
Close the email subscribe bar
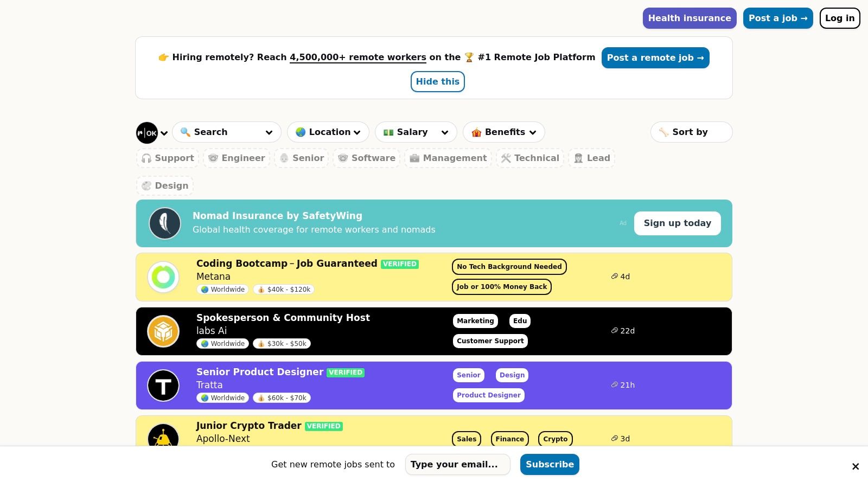click(x=856, y=466)
